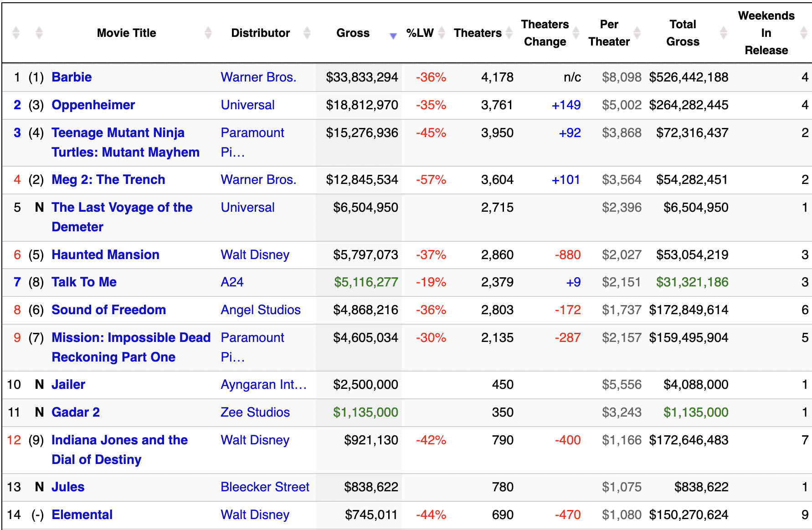Select Mission: Impossible per theater $2,157
812x530 pixels.
622,337
